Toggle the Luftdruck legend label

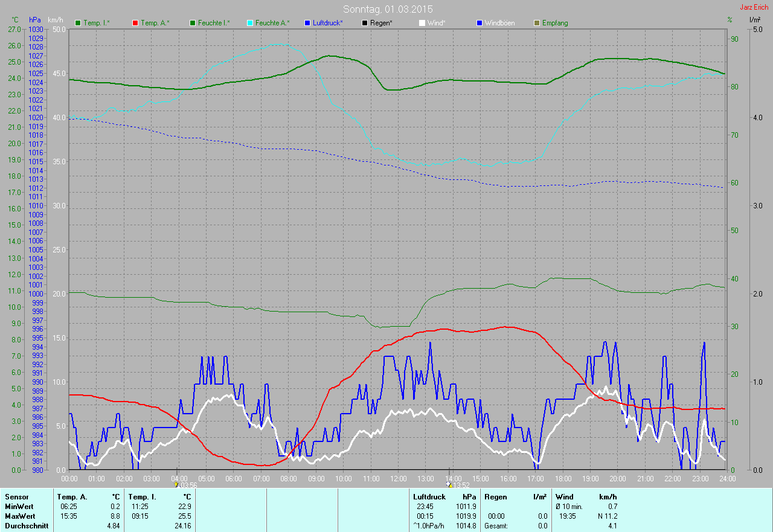point(327,23)
